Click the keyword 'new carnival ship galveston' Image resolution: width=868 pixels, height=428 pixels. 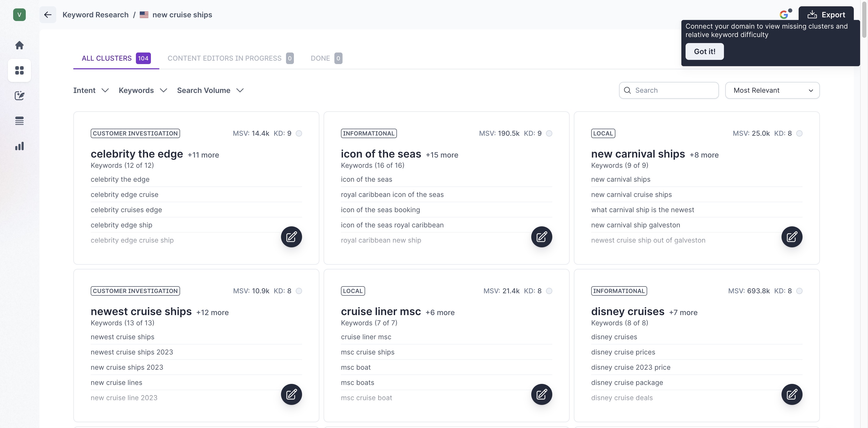tap(636, 225)
